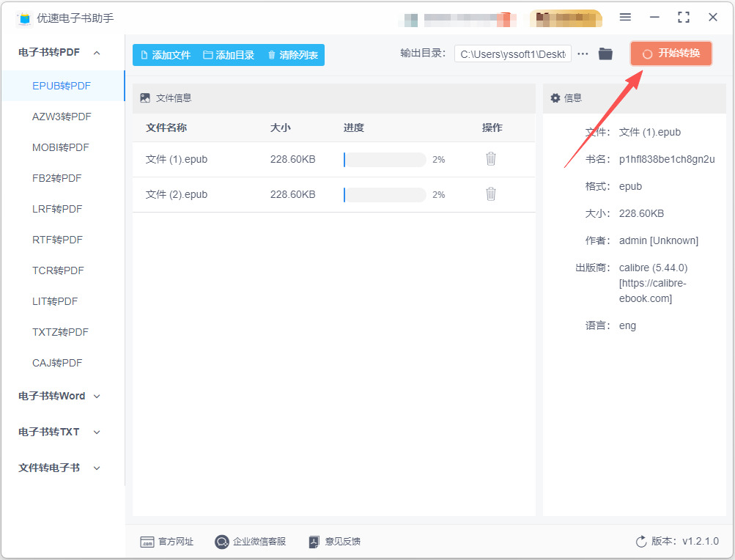735x560 pixels.
Task: Maximize the application window
Action: coord(684,18)
